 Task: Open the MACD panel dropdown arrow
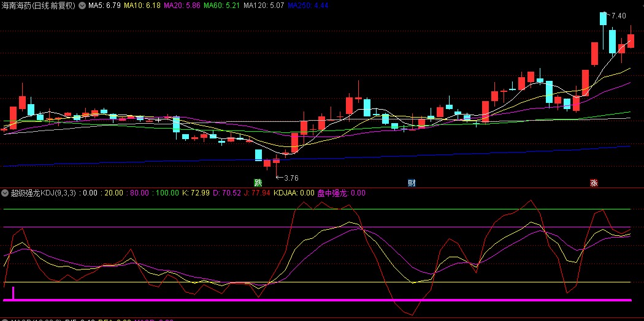click(x=6, y=319)
